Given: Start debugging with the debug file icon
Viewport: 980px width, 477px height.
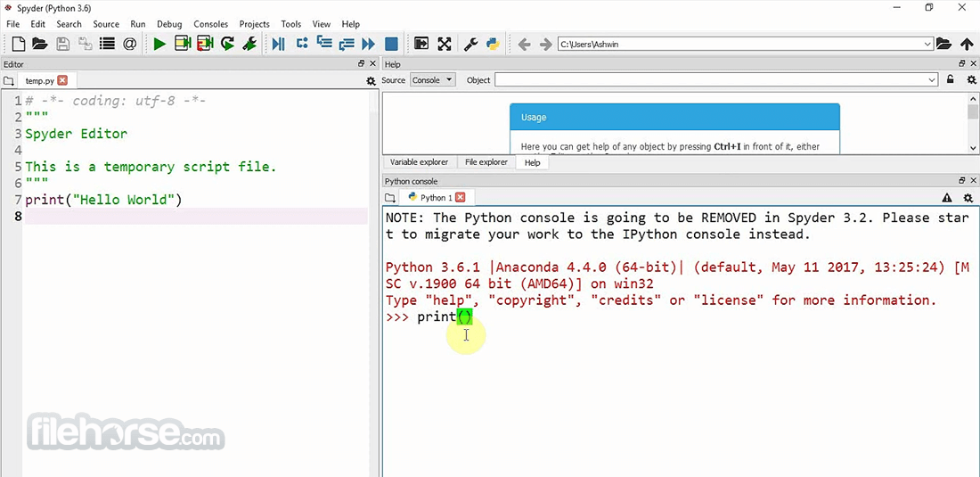Looking at the screenshot, I should 279,44.
